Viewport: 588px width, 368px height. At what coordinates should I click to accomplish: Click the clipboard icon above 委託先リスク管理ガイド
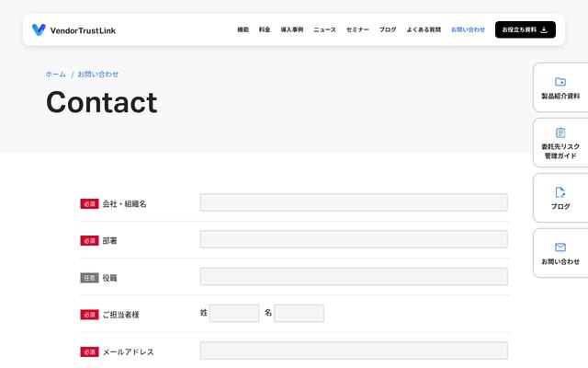pos(560,132)
